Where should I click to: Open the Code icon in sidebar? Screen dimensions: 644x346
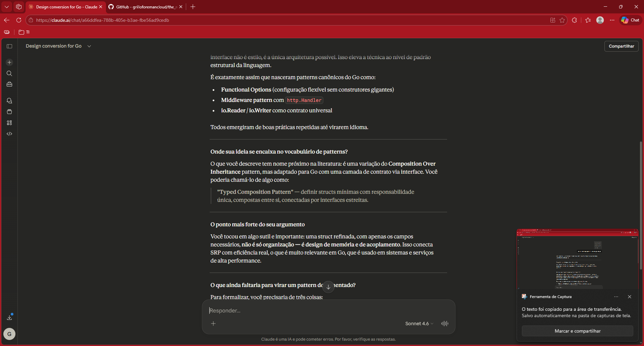click(9, 134)
